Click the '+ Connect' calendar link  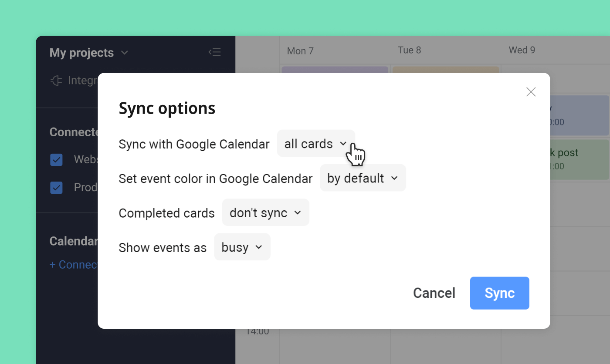tap(73, 264)
